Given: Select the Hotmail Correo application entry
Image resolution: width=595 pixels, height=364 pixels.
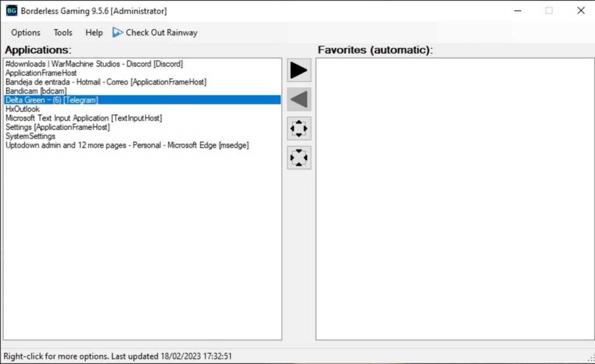Looking at the screenshot, I should (106, 81).
